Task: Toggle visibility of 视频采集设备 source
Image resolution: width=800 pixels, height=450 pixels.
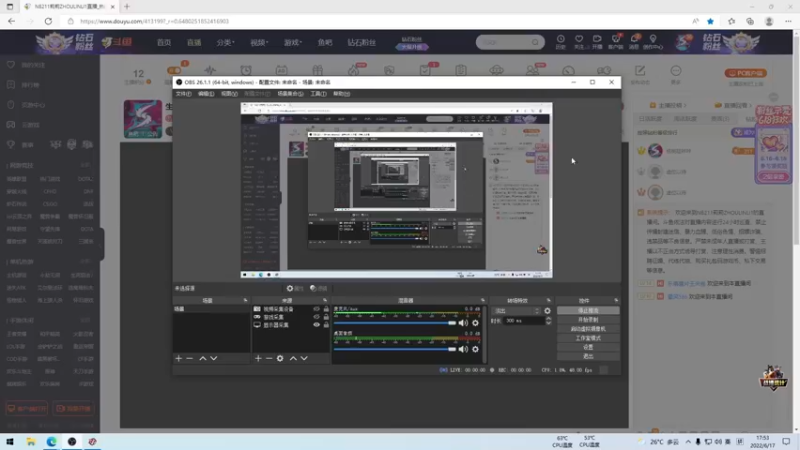Action: point(316,309)
